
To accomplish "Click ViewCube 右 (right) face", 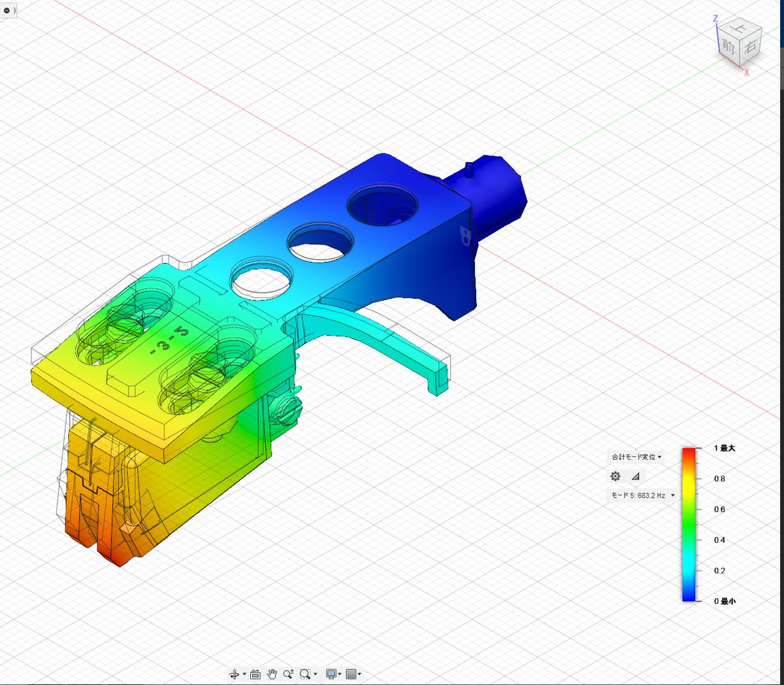I will tap(751, 46).
